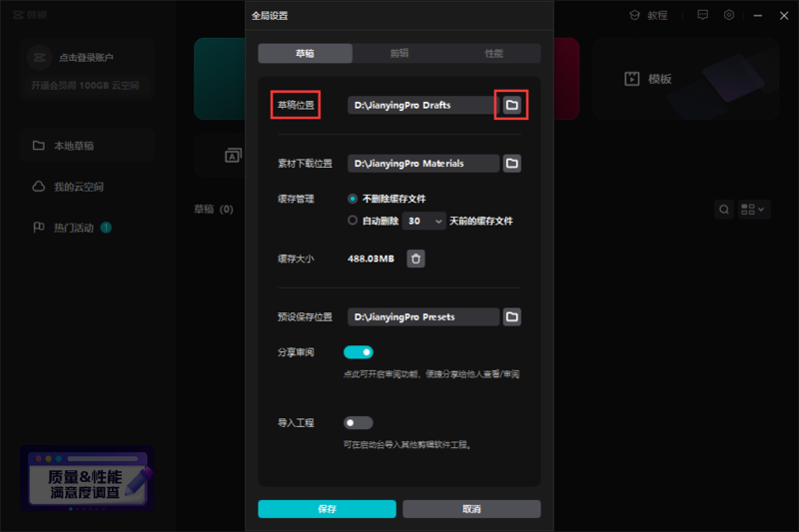
Task: Select 自动删除 radio option
Action: 353,221
